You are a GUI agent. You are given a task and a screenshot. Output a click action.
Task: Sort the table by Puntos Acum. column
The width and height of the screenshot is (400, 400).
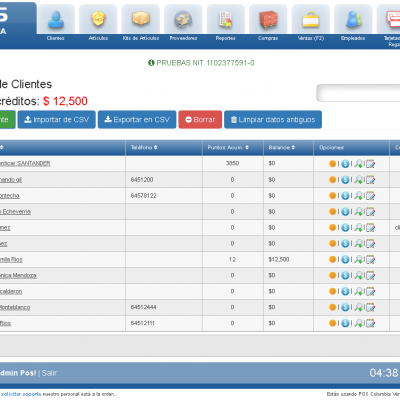pos(228,147)
